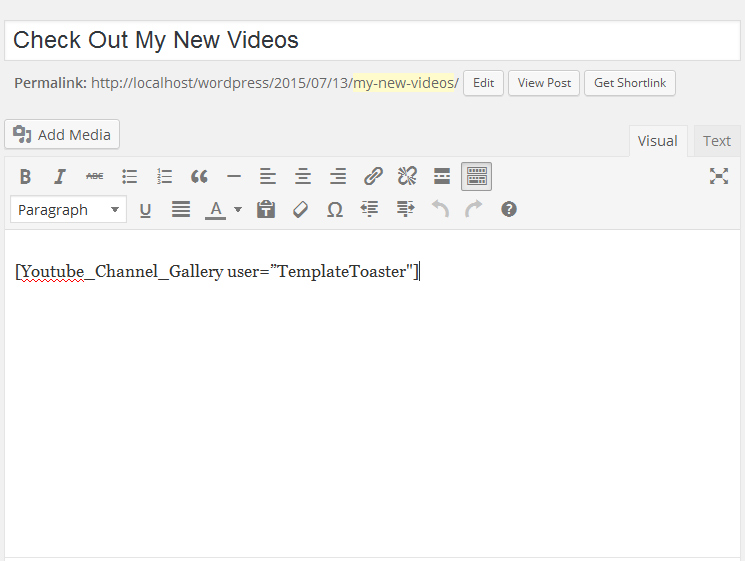Open the keyboard shortcuts help icon
745x561 pixels.
[x=509, y=210]
